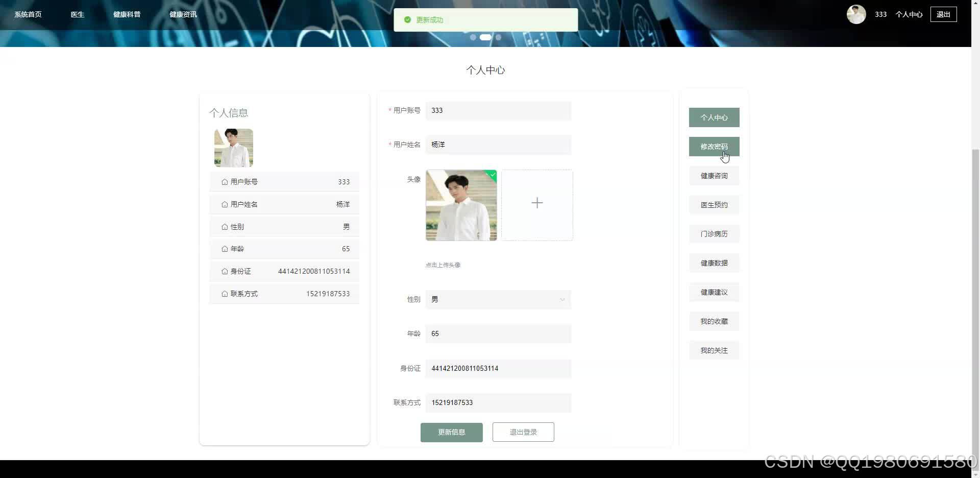The height and width of the screenshot is (478, 980).
Task: Open 系统首页 in the top menu
Action: 28,14
